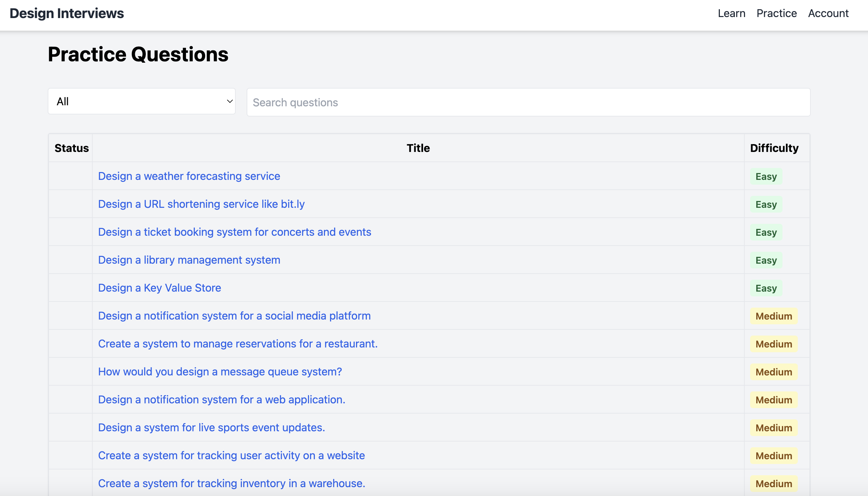868x496 pixels.
Task: Open the All category filter dropdown
Action: 141,102
